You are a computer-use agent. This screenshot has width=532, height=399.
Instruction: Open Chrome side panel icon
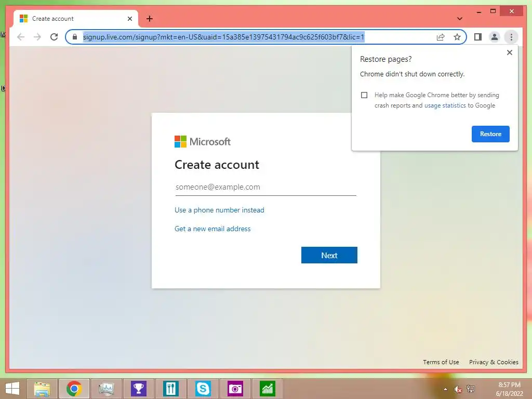478,37
